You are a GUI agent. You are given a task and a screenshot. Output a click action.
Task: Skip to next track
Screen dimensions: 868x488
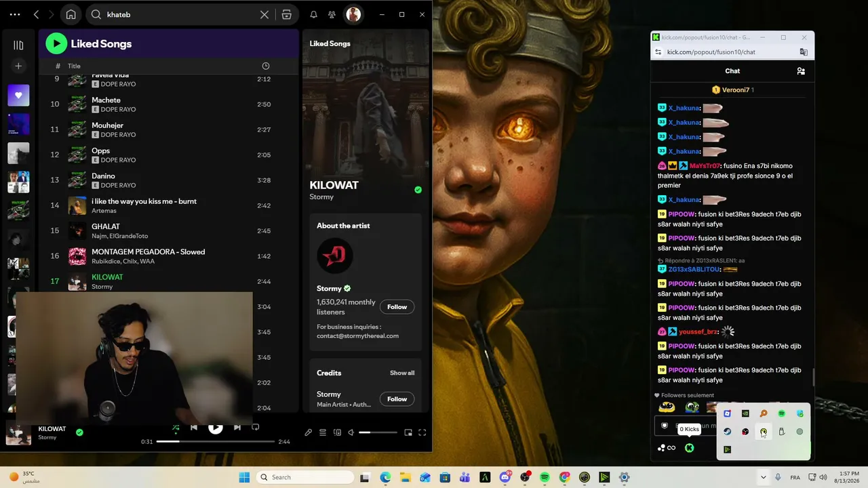point(237,428)
